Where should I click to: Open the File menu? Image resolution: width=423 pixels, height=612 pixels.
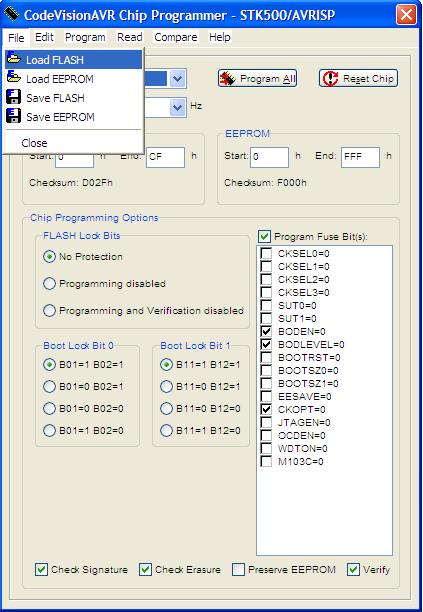coord(16,37)
